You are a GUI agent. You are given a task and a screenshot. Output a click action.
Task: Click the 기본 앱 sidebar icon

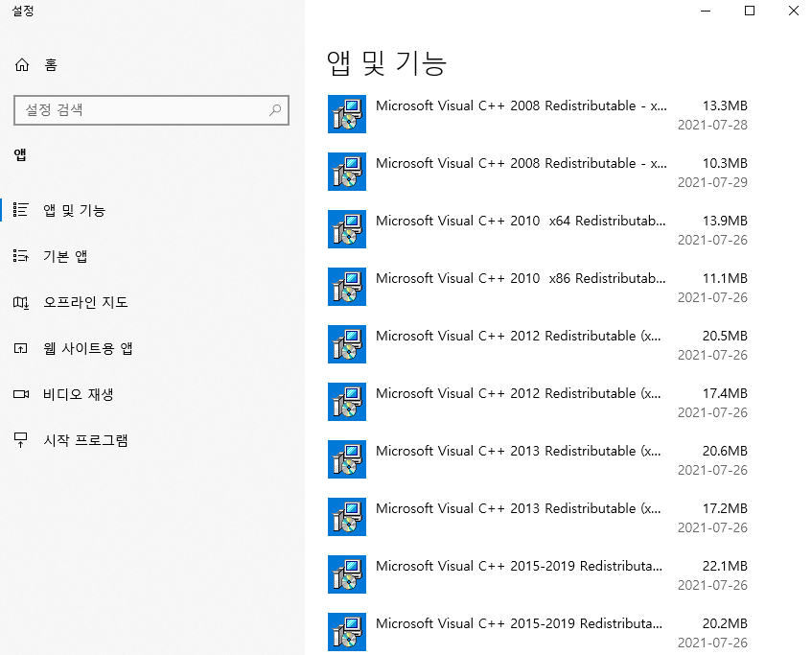(x=21, y=256)
